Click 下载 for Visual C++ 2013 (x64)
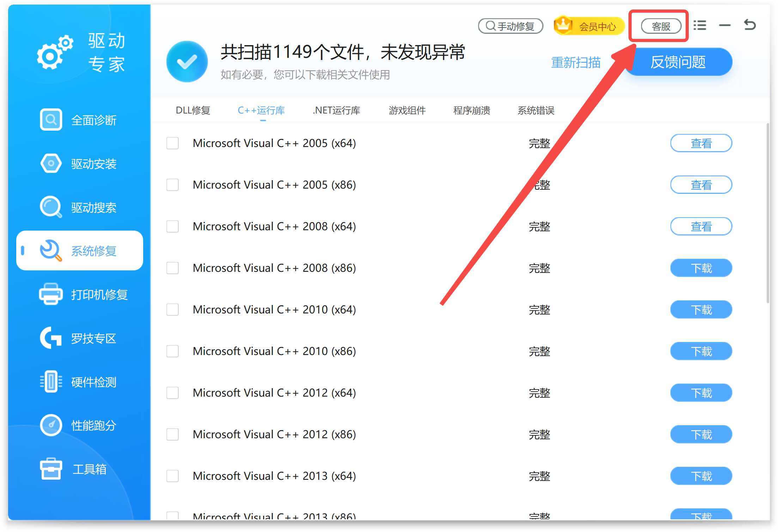The height and width of the screenshot is (532, 778). pos(701,476)
